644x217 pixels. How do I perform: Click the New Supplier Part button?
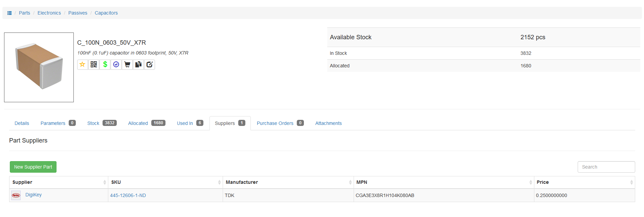[x=33, y=167]
